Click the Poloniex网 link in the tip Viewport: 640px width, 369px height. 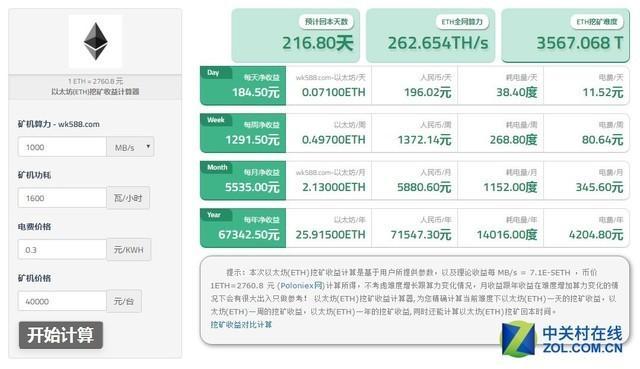302,285
